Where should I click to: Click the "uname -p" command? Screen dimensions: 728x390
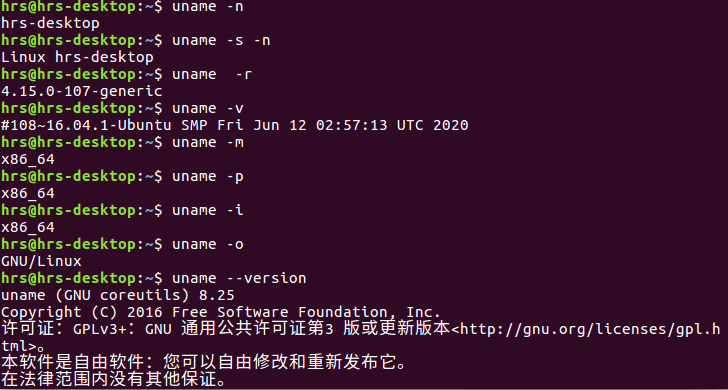click(208, 177)
